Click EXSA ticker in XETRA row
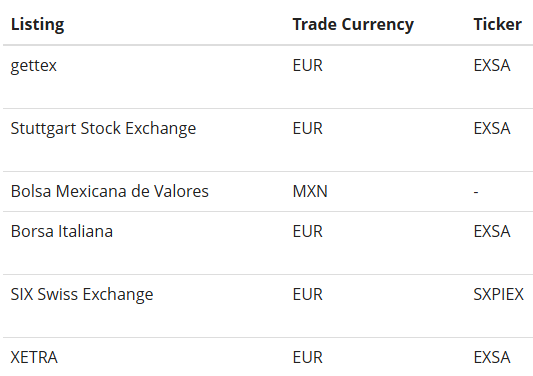The width and height of the screenshot is (533, 376). click(x=492, y=357)
